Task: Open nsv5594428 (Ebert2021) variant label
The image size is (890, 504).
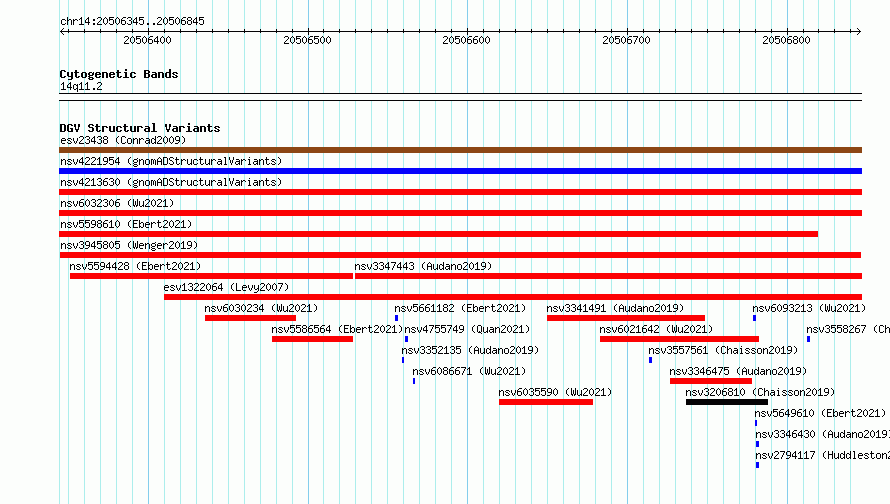Action: tap(135, 266)
